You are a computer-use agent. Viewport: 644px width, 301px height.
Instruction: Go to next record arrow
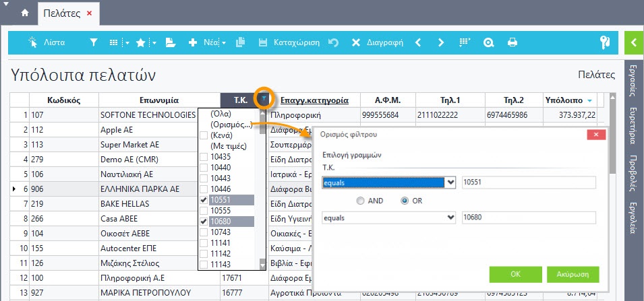click(441, 42)
